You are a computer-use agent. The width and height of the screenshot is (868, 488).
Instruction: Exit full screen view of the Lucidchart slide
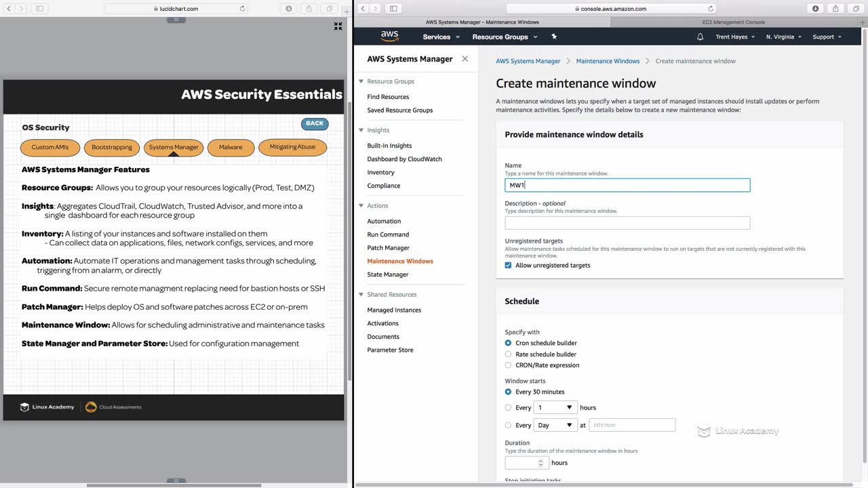coord(338,26)
